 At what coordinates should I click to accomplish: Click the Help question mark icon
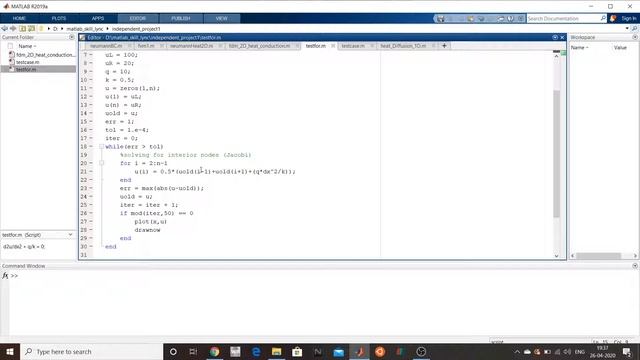(511, 18)
